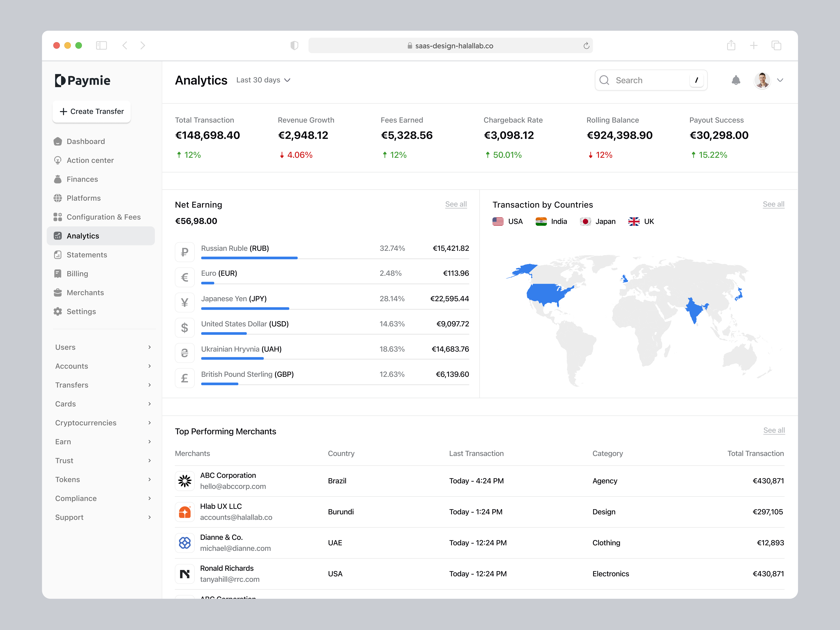Toggle the browser sidebar panel button

coord(101,45)
